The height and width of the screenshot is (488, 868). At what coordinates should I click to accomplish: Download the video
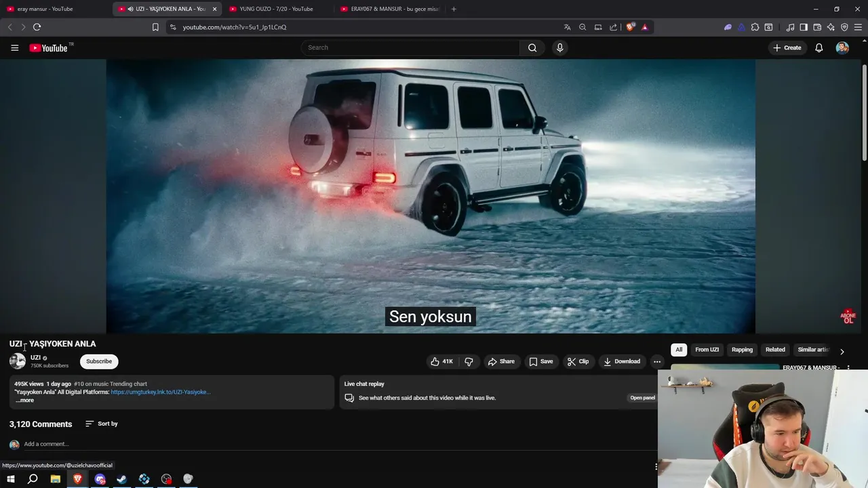pyautogui.click(x=622, y=361)
